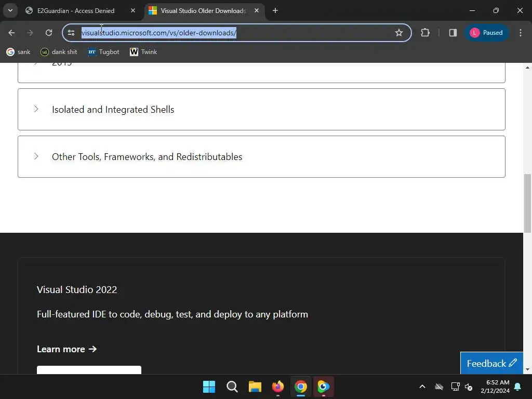Image resolution: width=532 pixels, height=399 pixels.
Task: Open the sank bookmark
Action: [x=18, y=52]
